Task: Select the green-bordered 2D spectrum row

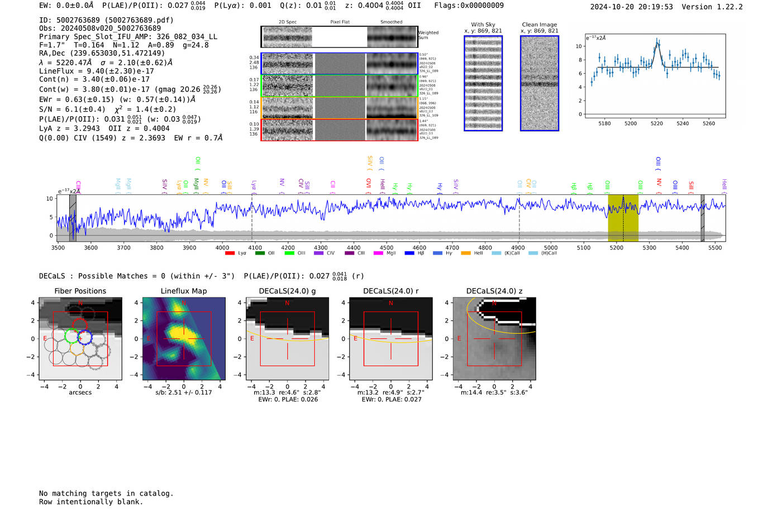Action: (x=339, y=86)
